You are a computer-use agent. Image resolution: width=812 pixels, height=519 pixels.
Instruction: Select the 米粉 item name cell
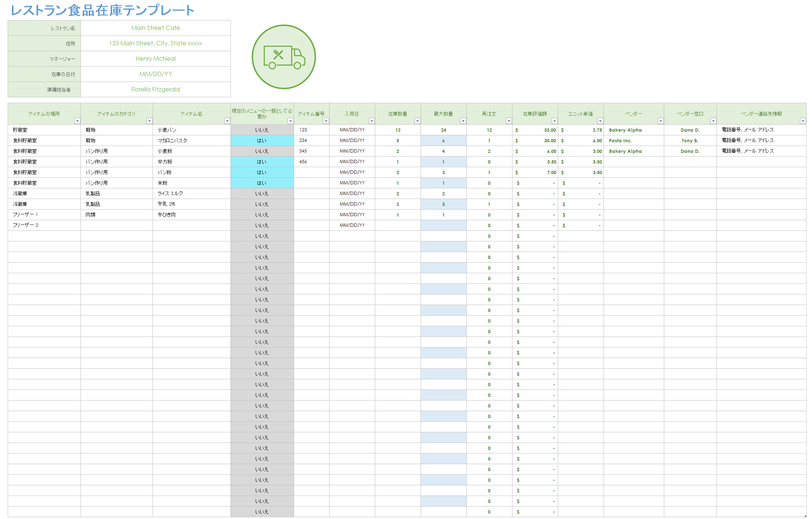coord(192,183)
